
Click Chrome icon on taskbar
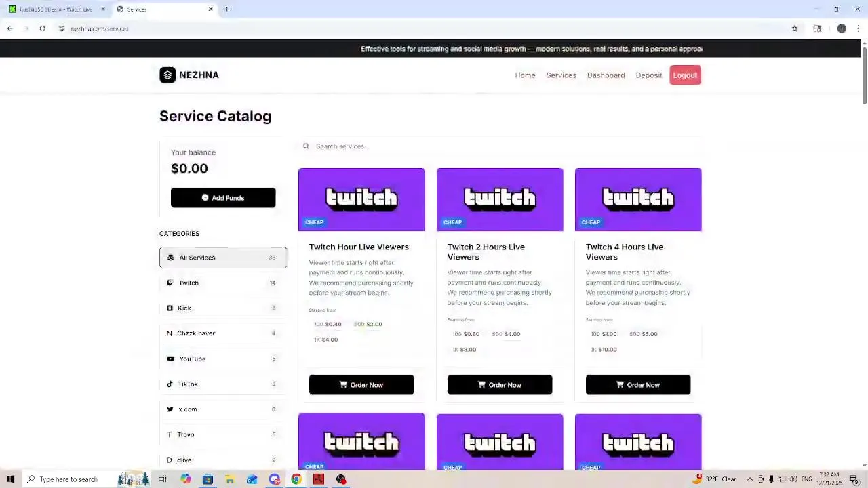(296, 479)
